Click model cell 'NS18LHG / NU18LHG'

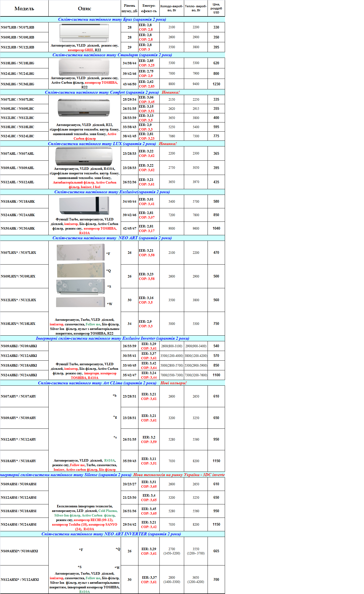(24, 63)
